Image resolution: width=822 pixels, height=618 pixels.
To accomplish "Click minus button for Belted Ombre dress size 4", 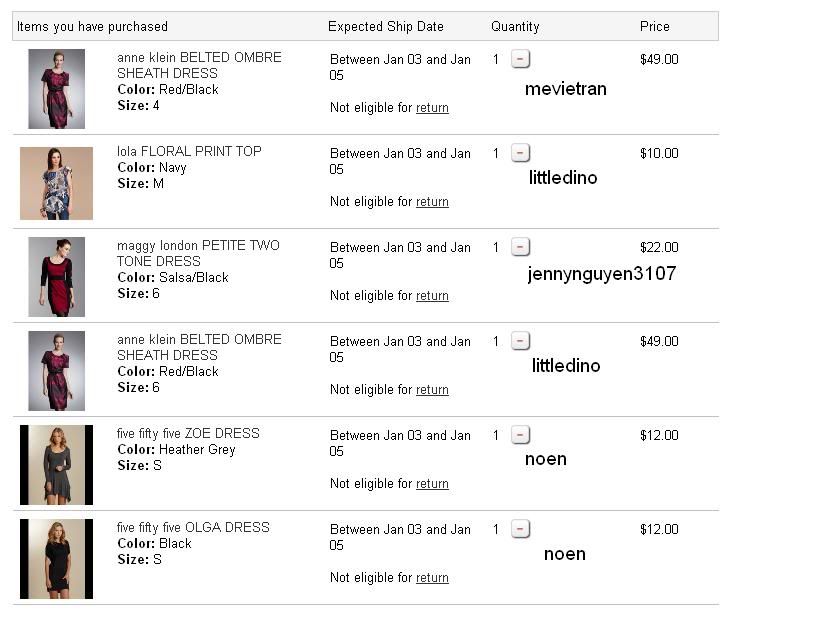I will tap(520, 59).
